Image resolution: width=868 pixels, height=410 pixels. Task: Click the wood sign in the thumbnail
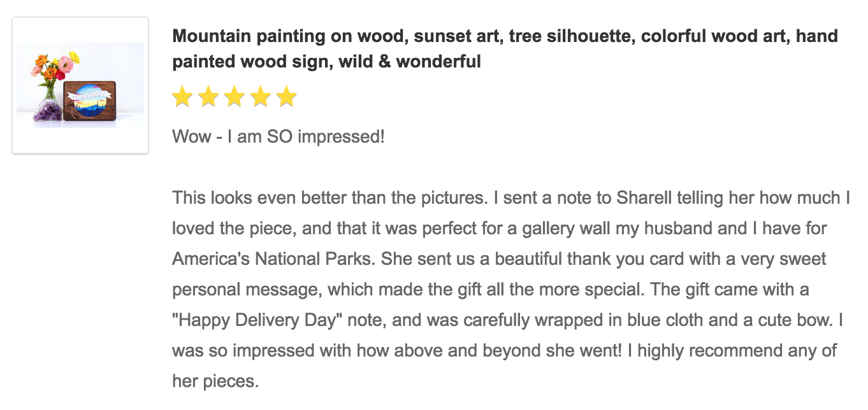tap(90, 101)
